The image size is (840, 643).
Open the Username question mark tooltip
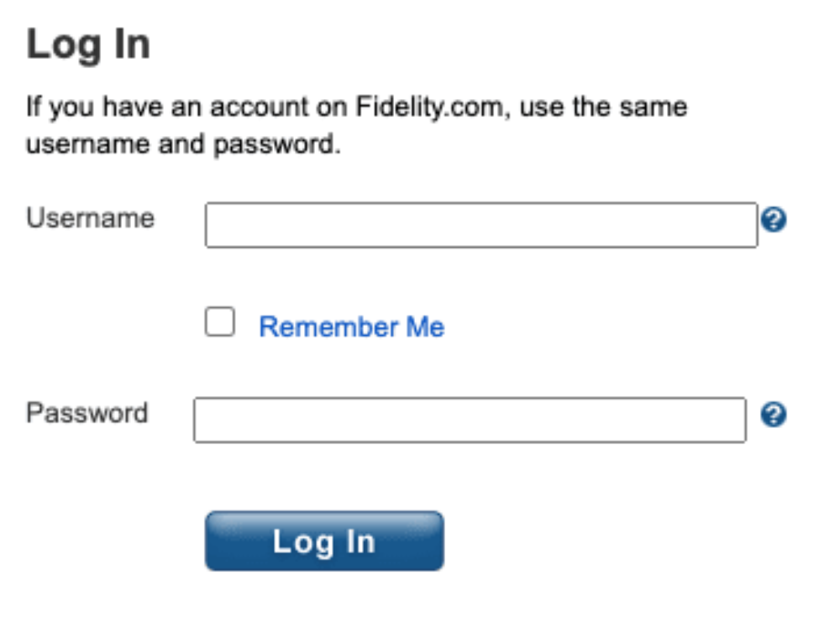point(774,221)
